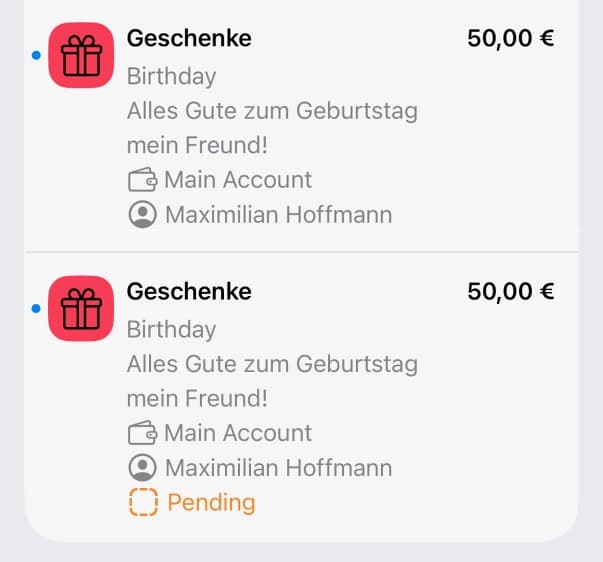Click the 50,00 € amount of the top transaction

pyautogui.click(x=510, y=39)
